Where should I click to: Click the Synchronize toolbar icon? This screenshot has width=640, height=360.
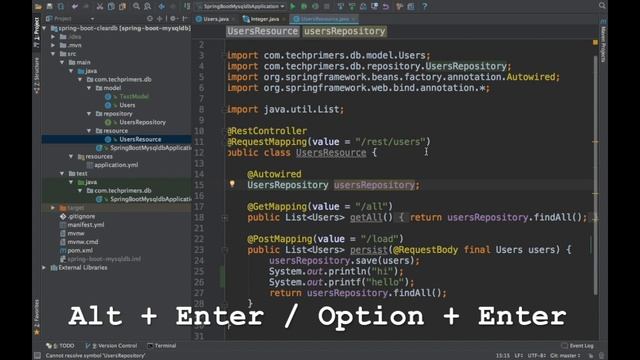coord(60,7)
